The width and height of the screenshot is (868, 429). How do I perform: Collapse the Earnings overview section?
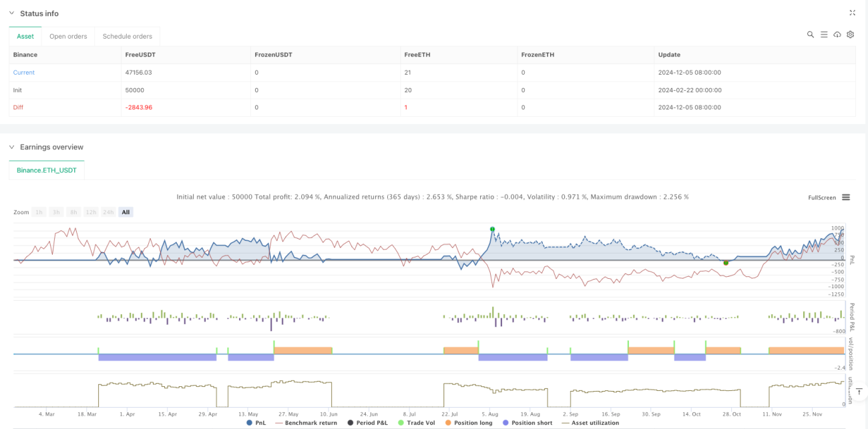point(11,147)
